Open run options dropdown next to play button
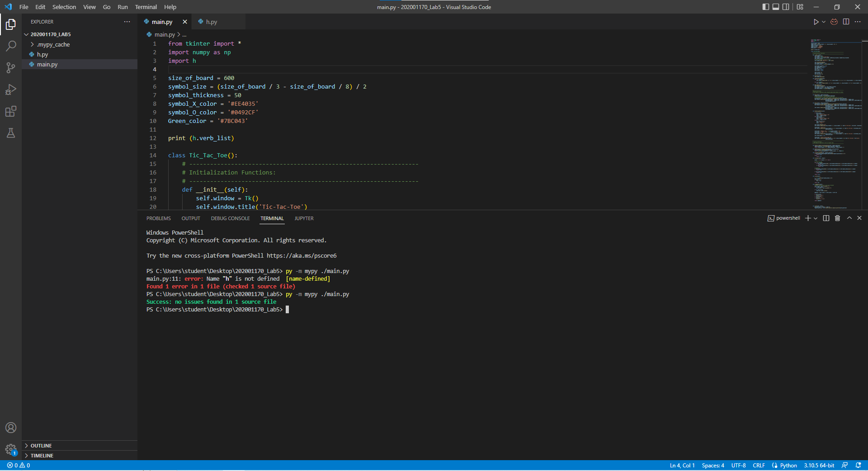Image resolution: width=868 pixels, height=471 pixels. (824, 22)
